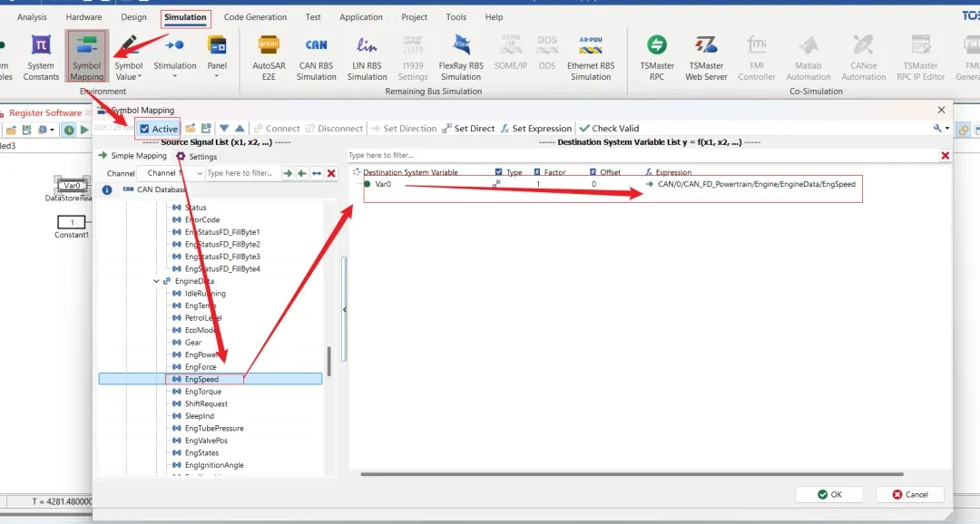Open the Channel dropdown
The image size is (980, 524).
pyautogui.click(x=174, y=173)
